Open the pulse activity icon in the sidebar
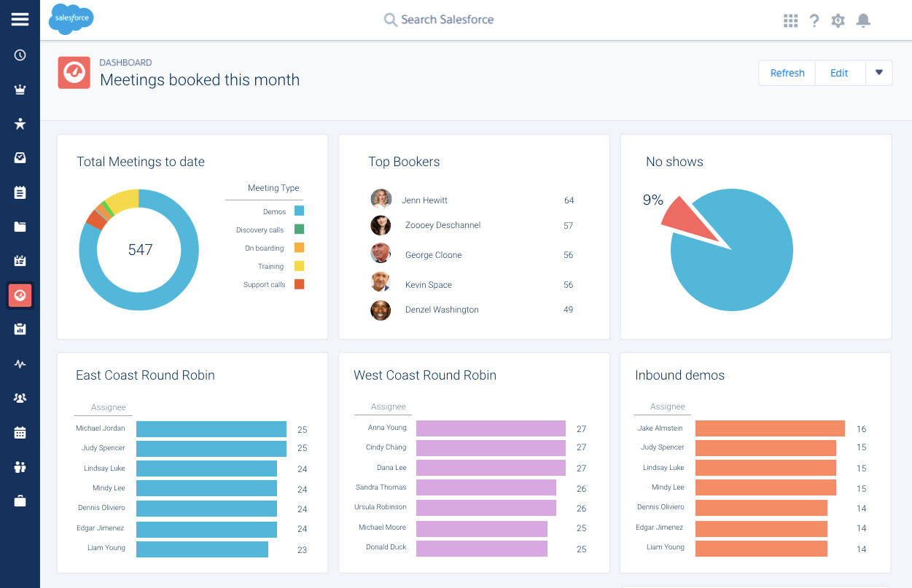The height and width of the screenshot is (588, 912). click(x=20, y=364)
